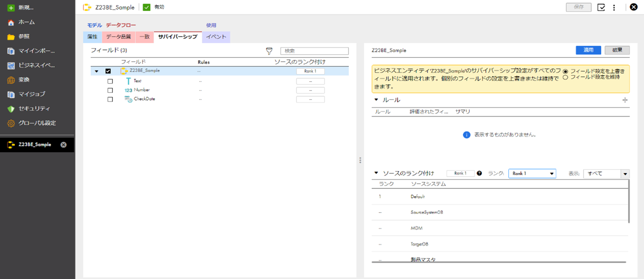644x279 pixels.
Task: Select the TargetDB source system row
Action: [500, 244]
